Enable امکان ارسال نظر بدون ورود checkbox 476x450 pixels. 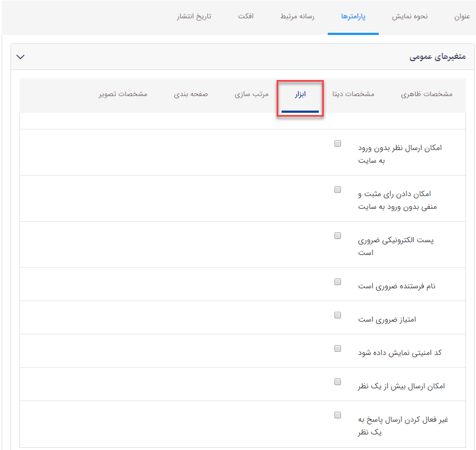[x=338, y=143]
